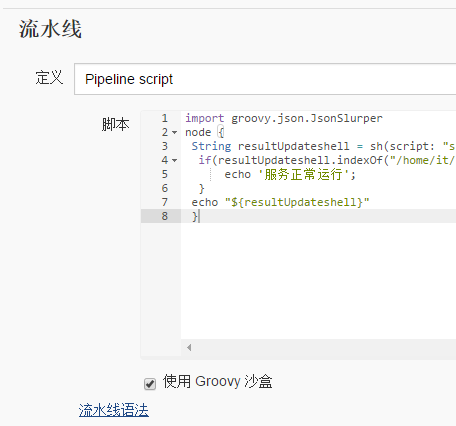Screen dimensions: 456x426
Task: Collapse the node block fold arrow on line 2
Action: (175, 133)
